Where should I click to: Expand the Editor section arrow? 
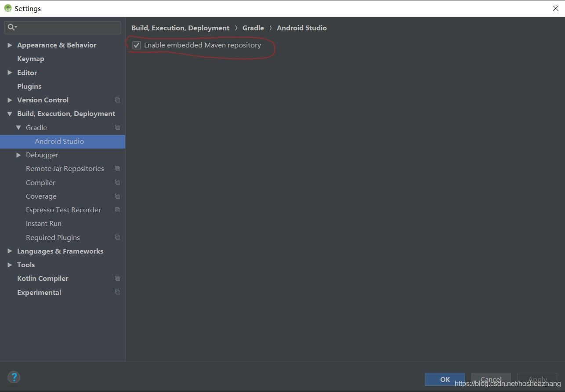[10, 73]
